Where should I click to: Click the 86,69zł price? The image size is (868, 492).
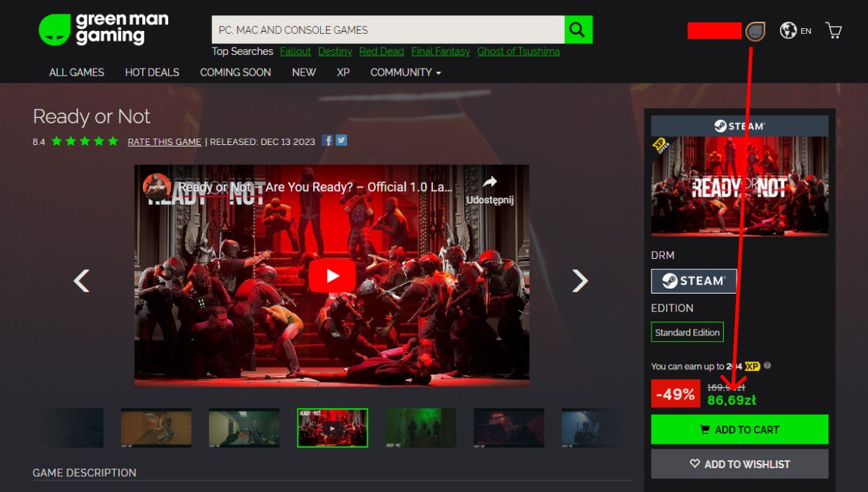(732, 400)
